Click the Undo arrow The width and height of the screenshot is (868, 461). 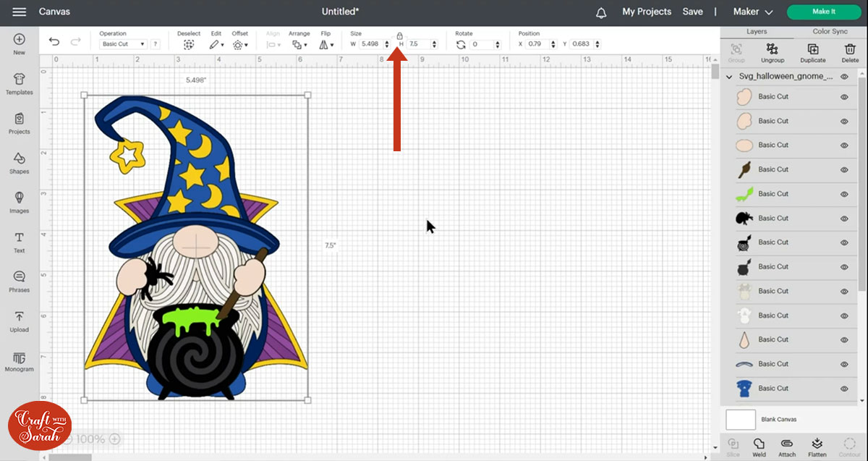click(x=54, y=43)
